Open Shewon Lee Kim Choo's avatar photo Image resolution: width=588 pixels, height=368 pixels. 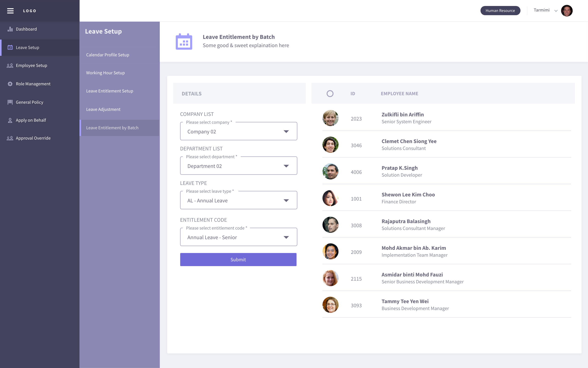pos(331,198)
